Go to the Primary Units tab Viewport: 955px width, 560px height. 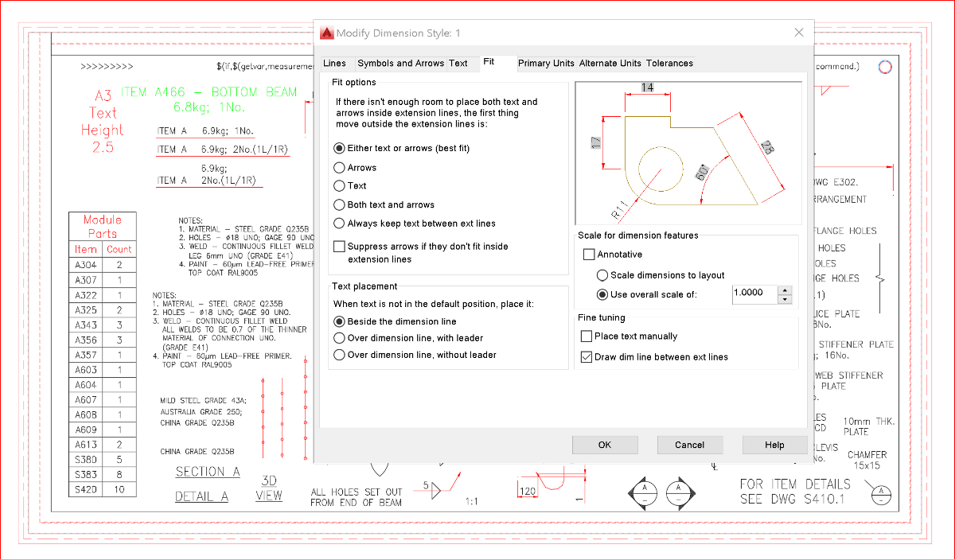(x=546, y=64)
